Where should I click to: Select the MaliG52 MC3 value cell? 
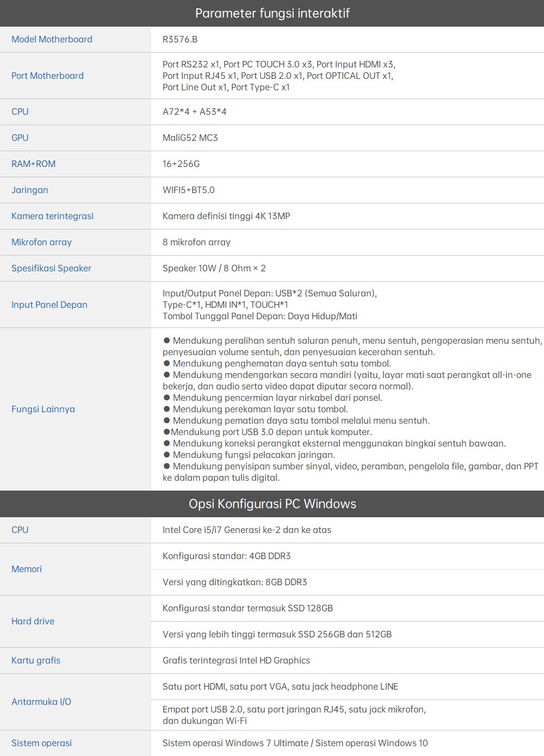pos(190,138)
